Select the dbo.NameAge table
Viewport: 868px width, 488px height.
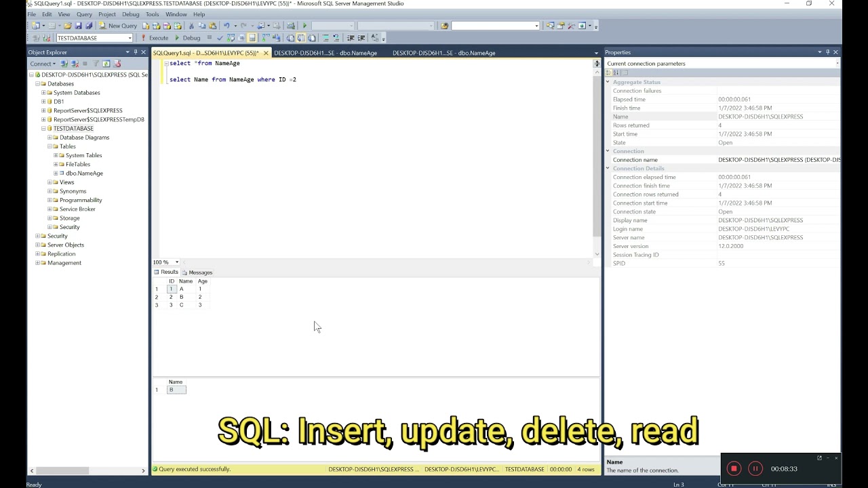pyautogui.click(x=84, y=174)
